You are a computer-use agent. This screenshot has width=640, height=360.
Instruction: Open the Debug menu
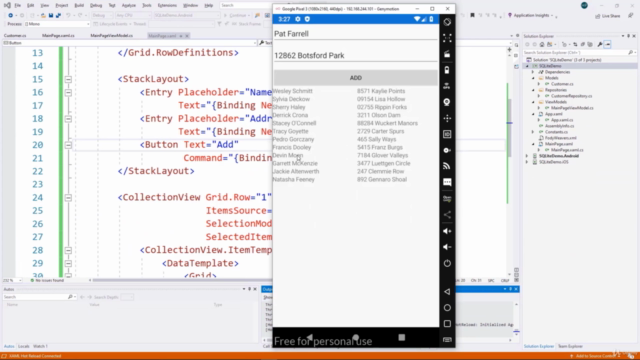[96, 5]
